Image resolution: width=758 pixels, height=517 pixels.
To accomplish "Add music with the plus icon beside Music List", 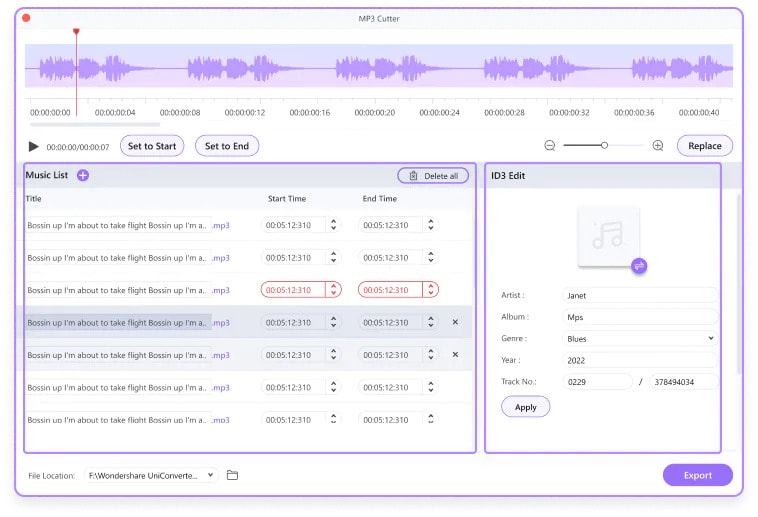I will pos(83,175).
